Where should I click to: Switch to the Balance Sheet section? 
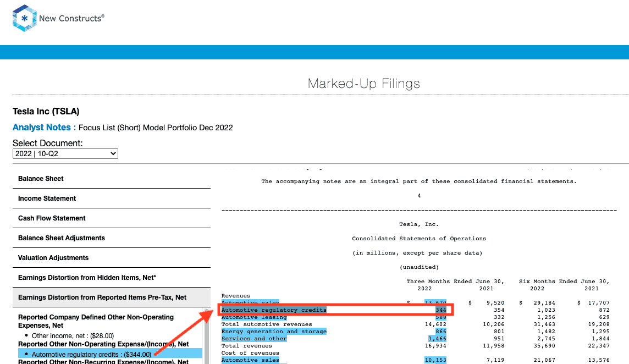tap(112, 179)
